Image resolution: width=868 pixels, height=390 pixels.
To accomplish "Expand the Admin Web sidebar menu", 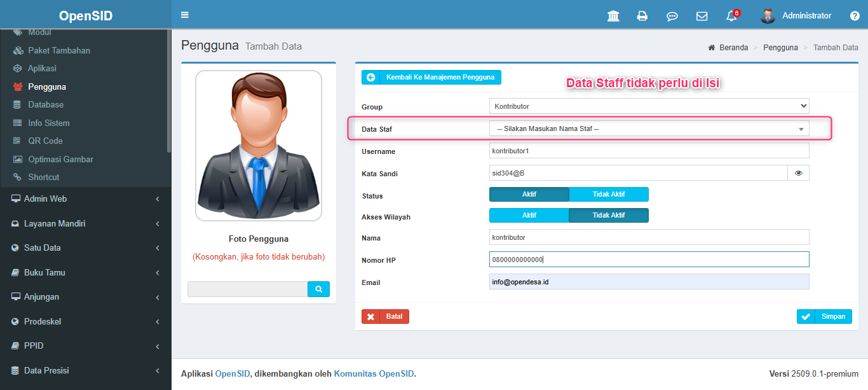I will tap(85, 198).
